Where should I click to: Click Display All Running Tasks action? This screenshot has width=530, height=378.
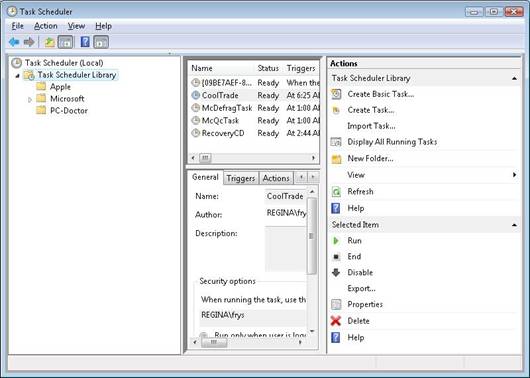click(x=392, y=142)
